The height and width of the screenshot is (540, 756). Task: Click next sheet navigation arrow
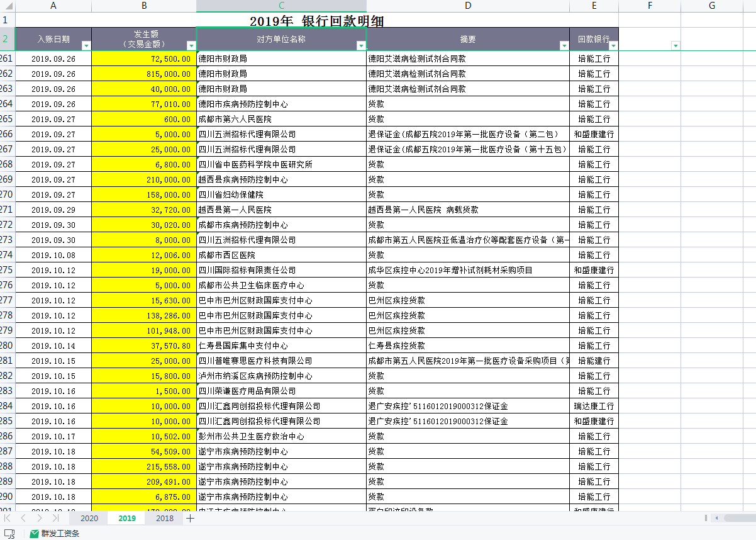coord(39,518)
